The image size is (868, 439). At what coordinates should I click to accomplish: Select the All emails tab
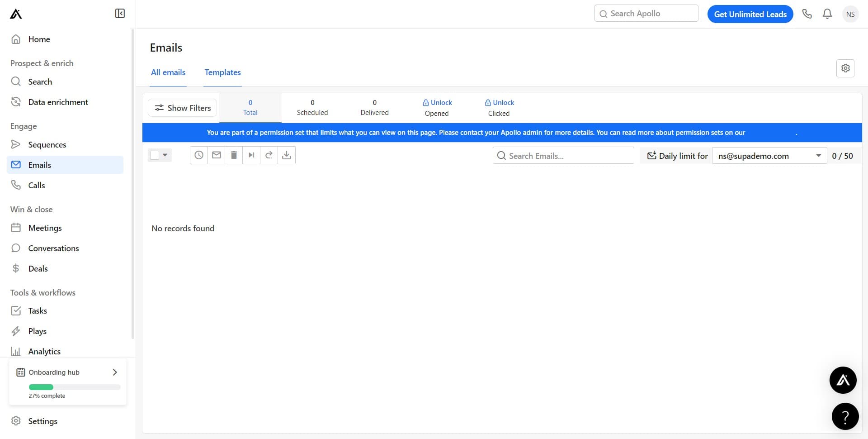[168, 72]
